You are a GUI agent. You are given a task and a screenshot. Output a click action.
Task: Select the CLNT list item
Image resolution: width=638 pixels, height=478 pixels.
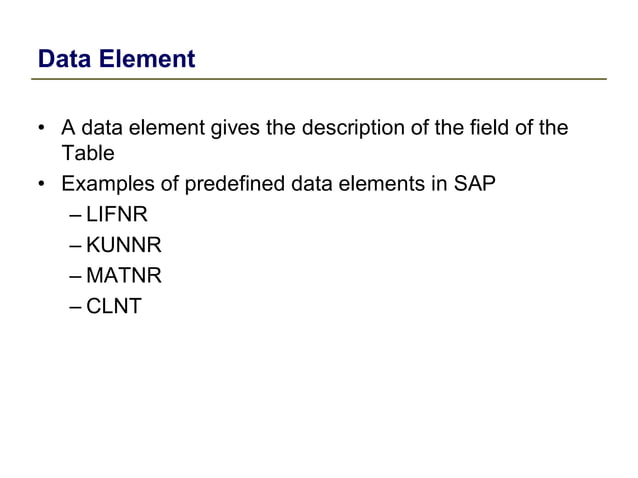click(x=113, y=306)
